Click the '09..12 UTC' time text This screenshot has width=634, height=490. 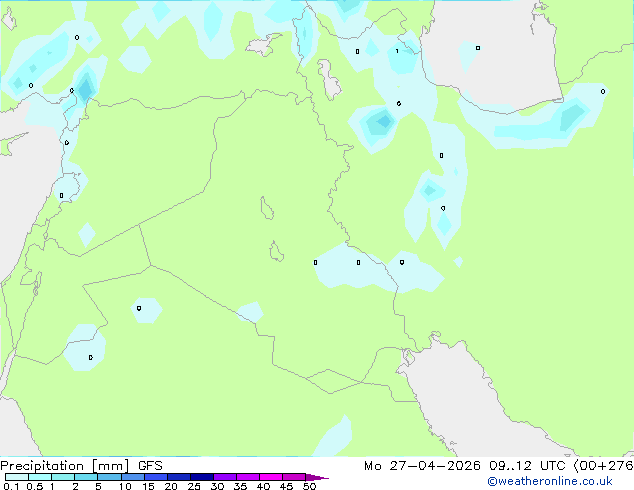(526, 466)
